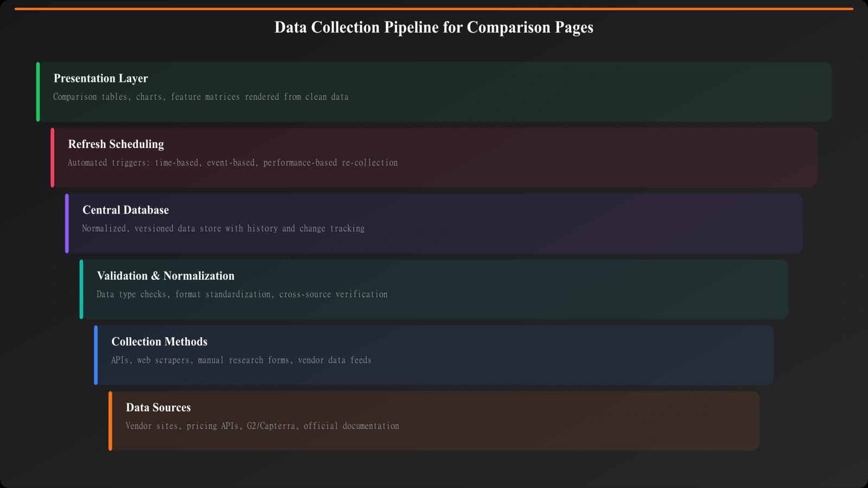Click the "Normalized, versioned data store" description
The image size is (868, 488).
point(223,229)
